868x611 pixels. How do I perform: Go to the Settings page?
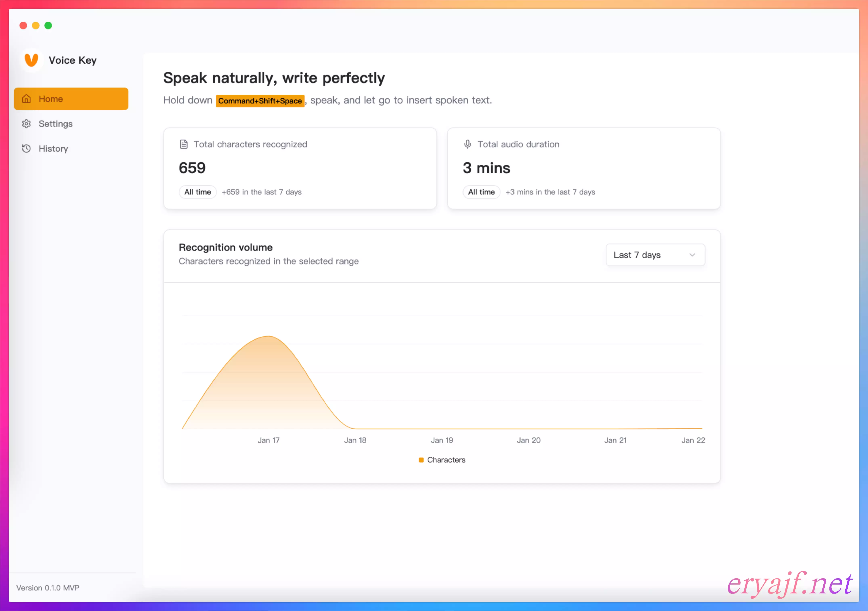point(56,123)
